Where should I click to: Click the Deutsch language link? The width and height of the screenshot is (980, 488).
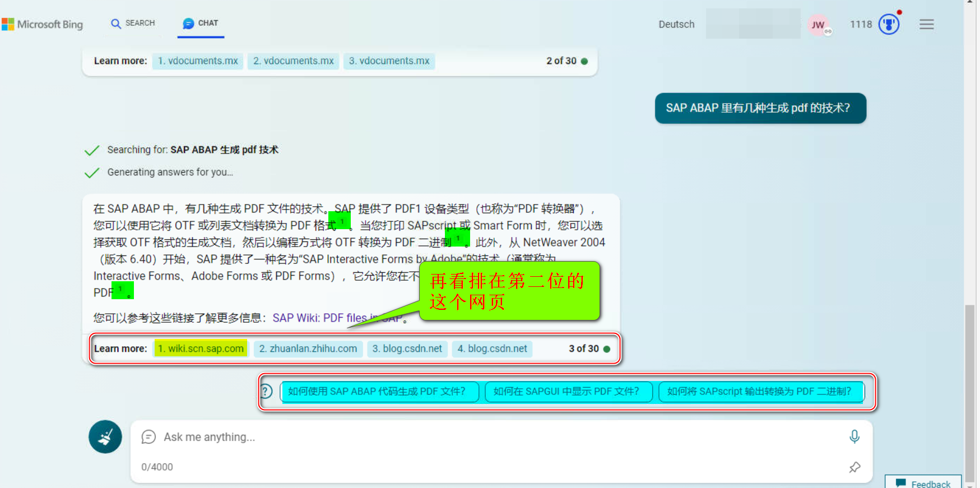[x=676, y=24]
